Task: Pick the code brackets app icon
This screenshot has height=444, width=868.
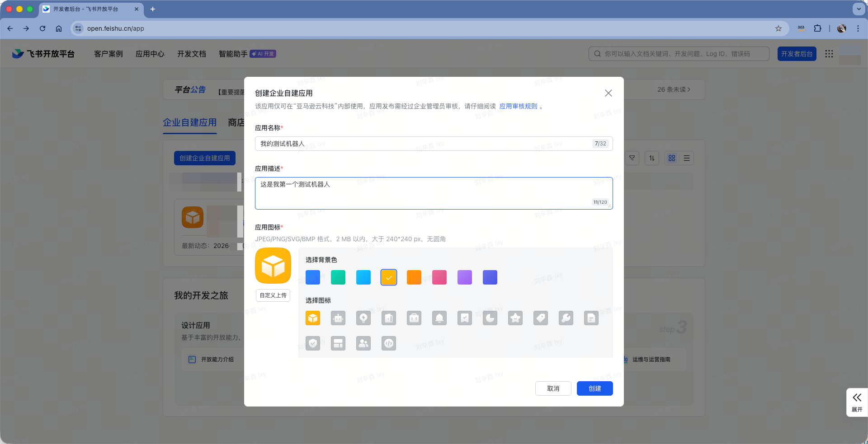Action: click(389, 343)
